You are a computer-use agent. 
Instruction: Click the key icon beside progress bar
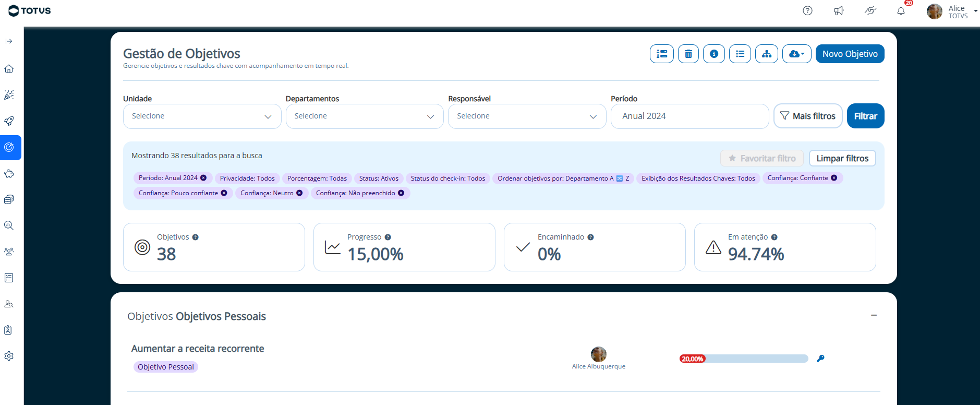[x=820, y=359]
